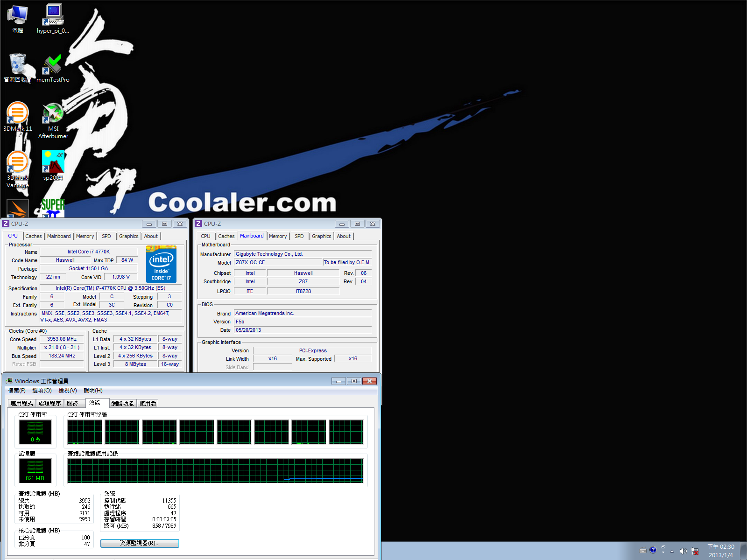The width and height of the screenshot is (747, 560).
Task: Select the sp2004 desktop shortcut
Action: click(53, 166)
